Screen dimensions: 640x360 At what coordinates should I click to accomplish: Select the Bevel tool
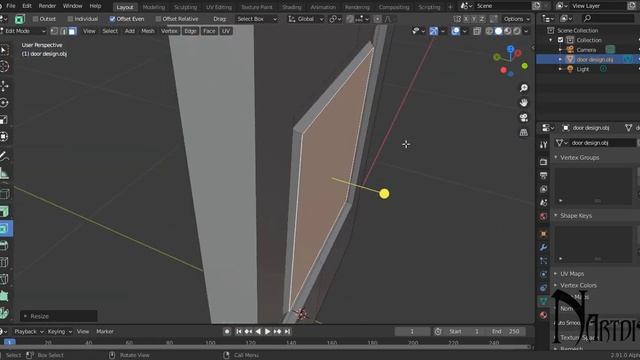point(4,245)
